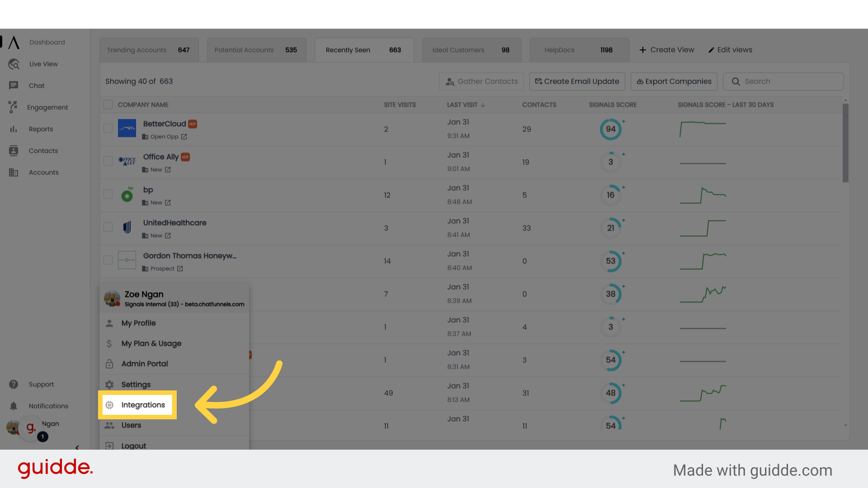Open the Dashboard from the sidebar
This screenshot has width=868, height=488.
(47, 42)
